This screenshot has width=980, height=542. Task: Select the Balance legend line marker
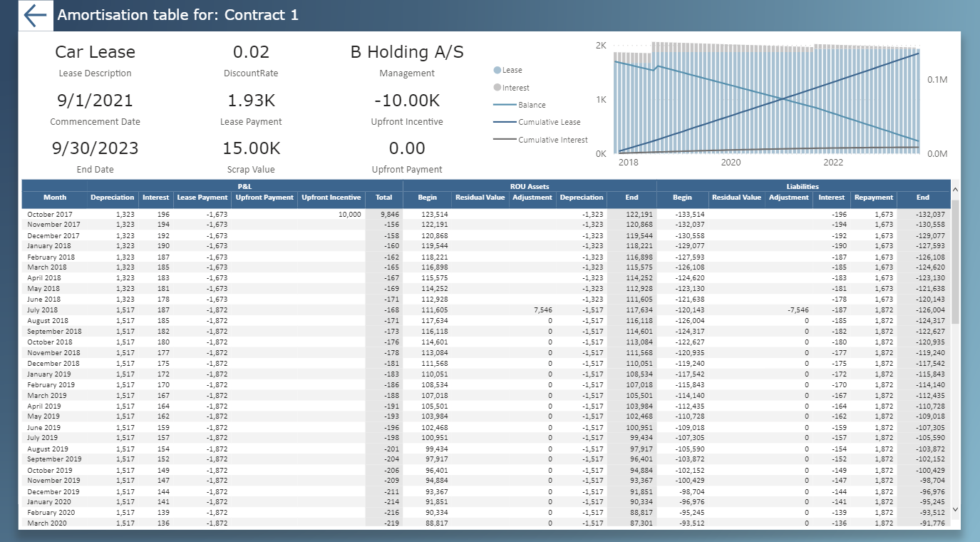tap(505, 105)
